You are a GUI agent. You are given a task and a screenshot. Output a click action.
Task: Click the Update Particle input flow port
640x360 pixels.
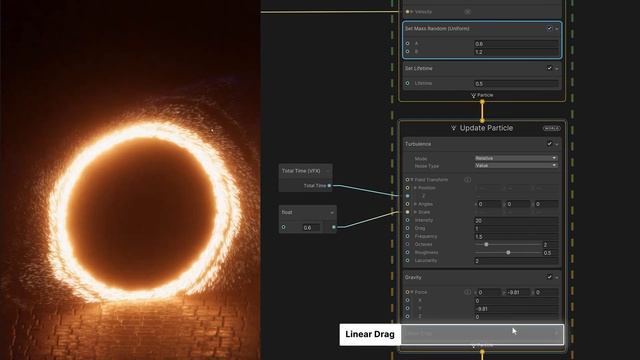[482, 120]
